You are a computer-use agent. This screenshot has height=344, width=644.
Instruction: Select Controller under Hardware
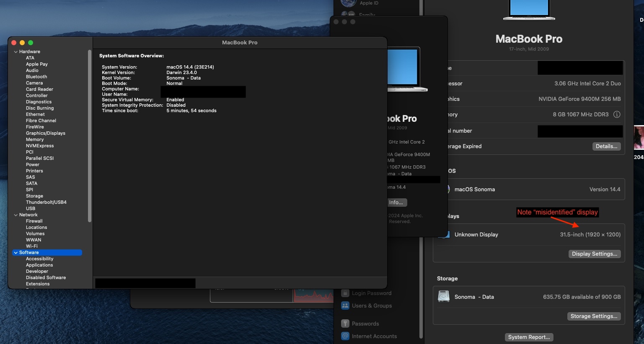[37, 96]
